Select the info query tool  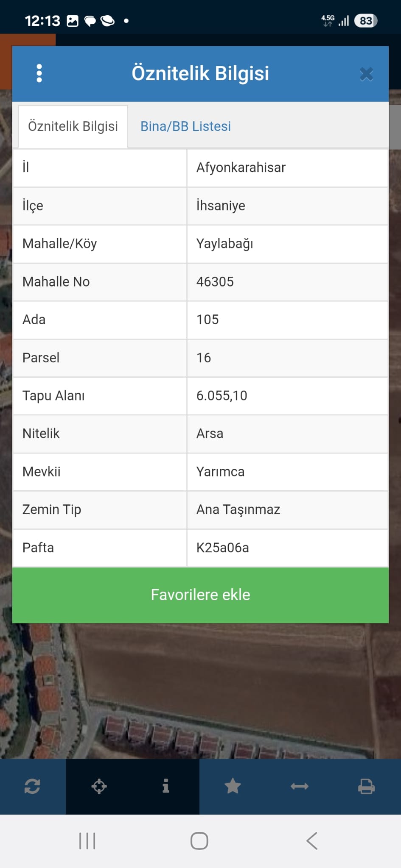pos(166,786)
